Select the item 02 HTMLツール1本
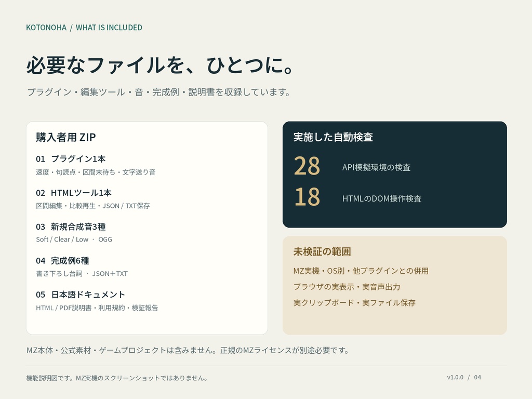This screenshot has height=399, width=532. [74, 193]
